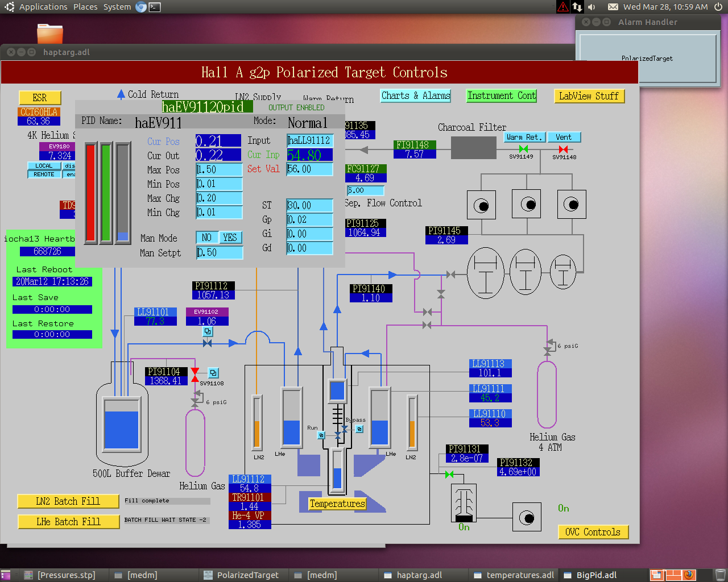Open the terminal launcher in top panel
Screen dimensions: 728x582
pyautogui.click(x=155, y=7)
